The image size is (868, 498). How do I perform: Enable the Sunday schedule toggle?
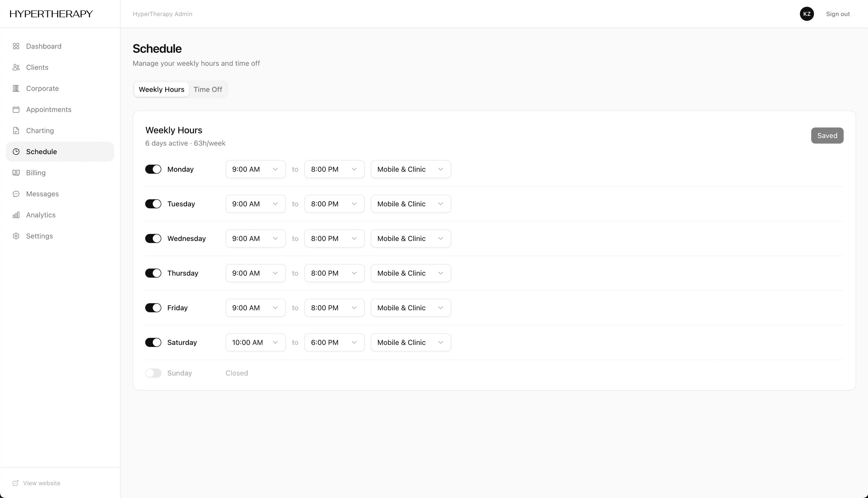[153, 373]
